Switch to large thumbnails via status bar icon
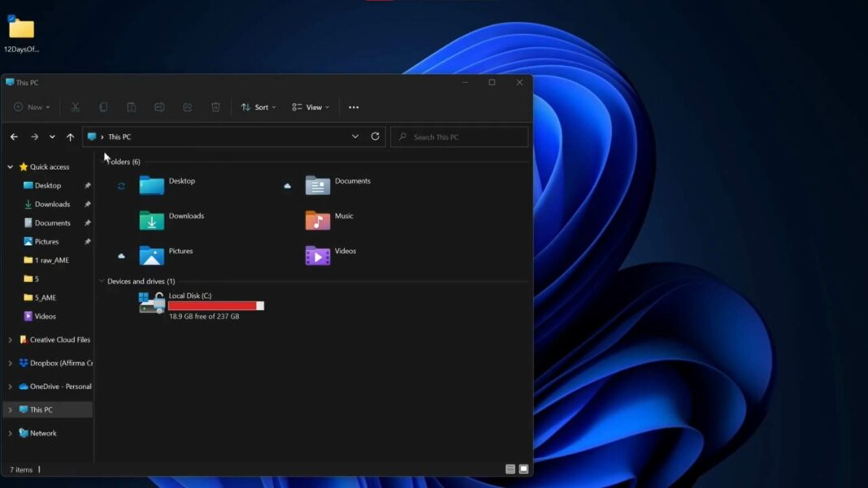868x488 pixels. (x=523, y=469)
